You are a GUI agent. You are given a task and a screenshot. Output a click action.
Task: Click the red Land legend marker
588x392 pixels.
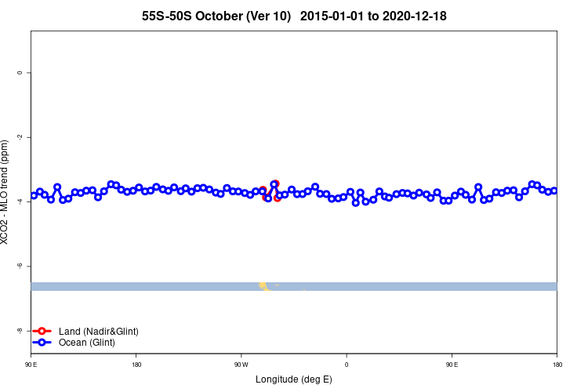(42, 331)
